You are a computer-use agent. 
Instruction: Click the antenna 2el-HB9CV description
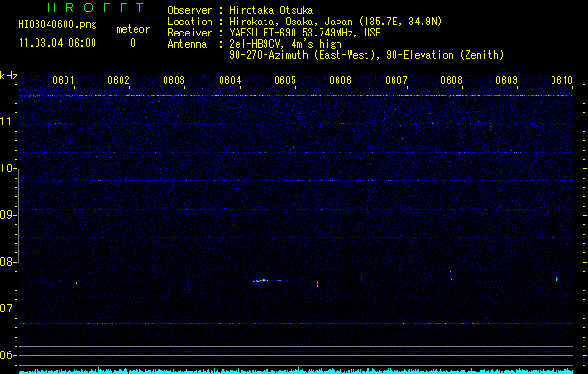coord(285,44)
